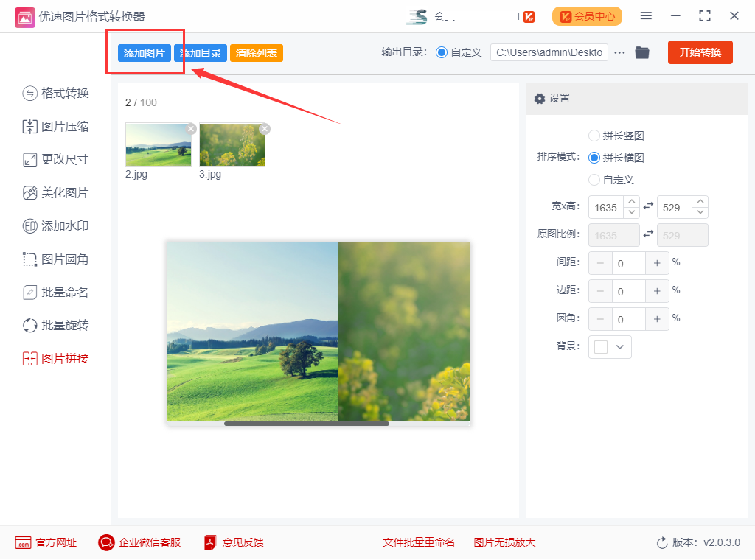This screenshot has height=560, width=755.
Task: Open the 格式转换 format conversion section
Action: [55, 93]
